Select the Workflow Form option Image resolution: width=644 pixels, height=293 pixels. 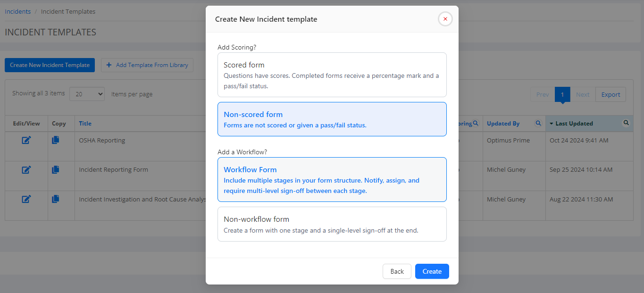332,179
